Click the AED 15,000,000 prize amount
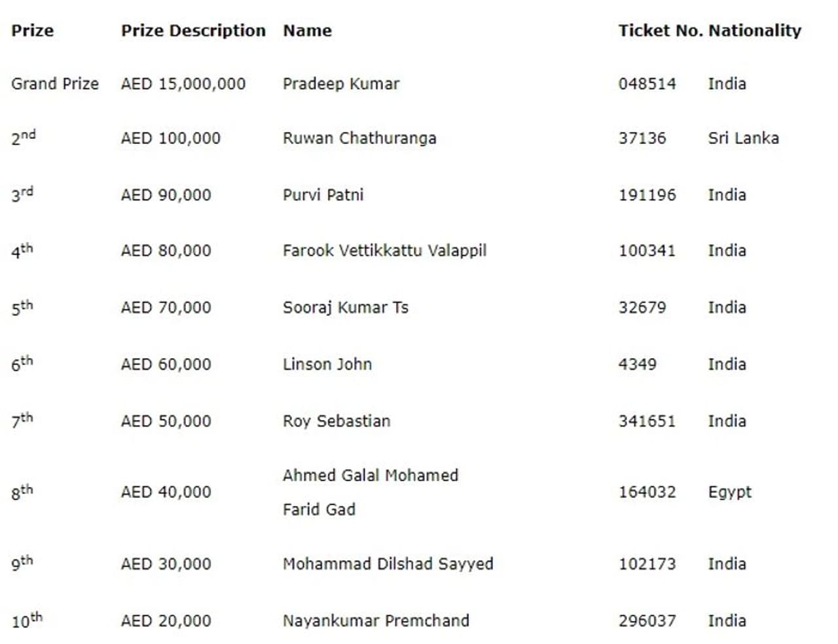838x644 pixels. click(183, 84)
